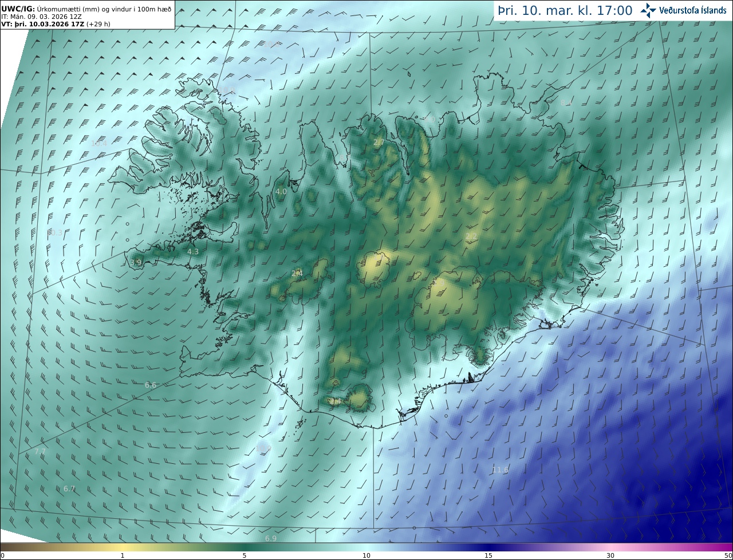The height and width of the screenshot is (560, 733).
Task: Click the 6.7 value on the map
Action: [69, 489]
